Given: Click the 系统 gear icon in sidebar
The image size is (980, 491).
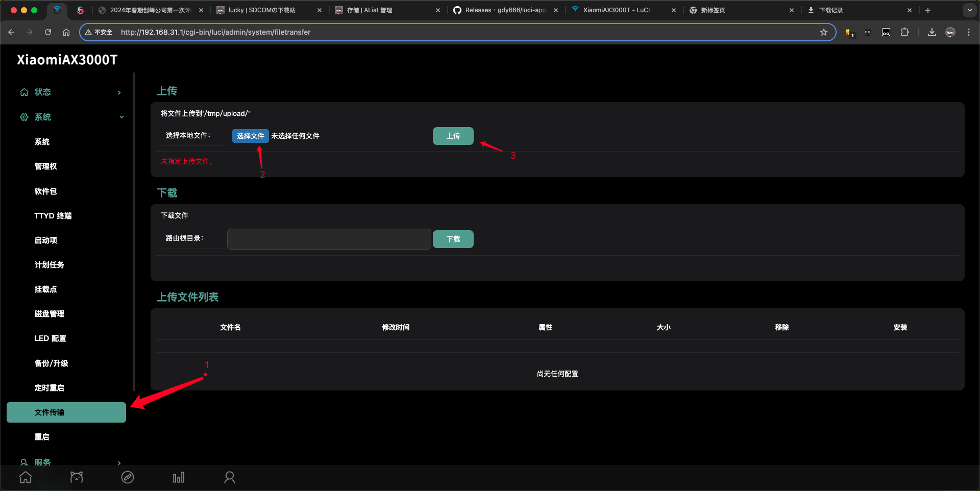Looking at the screenshot, I should 24,117.
